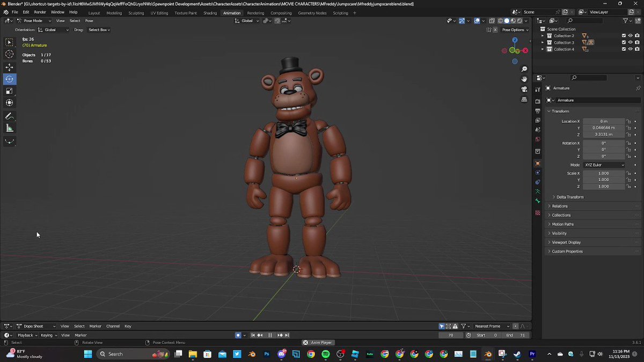Toggle auto keying record button
The width and height of the screenshot is (644, 362).
pyautogui.click(x=238, y=335)
